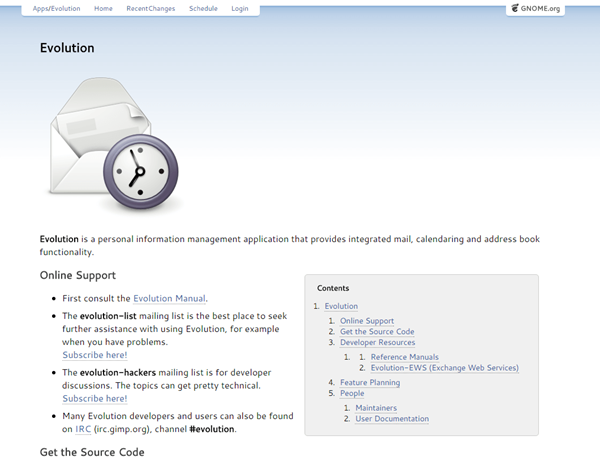Open Developer Resources in the Contents list

pos(378,342)
